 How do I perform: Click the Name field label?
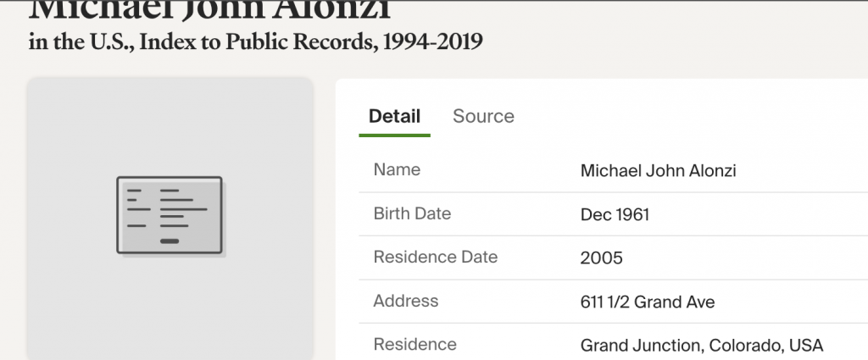(397, 169)
